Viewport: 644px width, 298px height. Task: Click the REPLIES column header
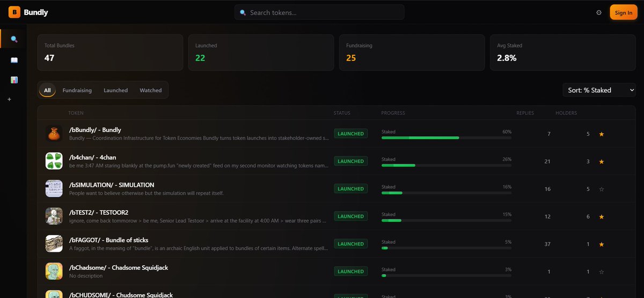pos(525,113)
